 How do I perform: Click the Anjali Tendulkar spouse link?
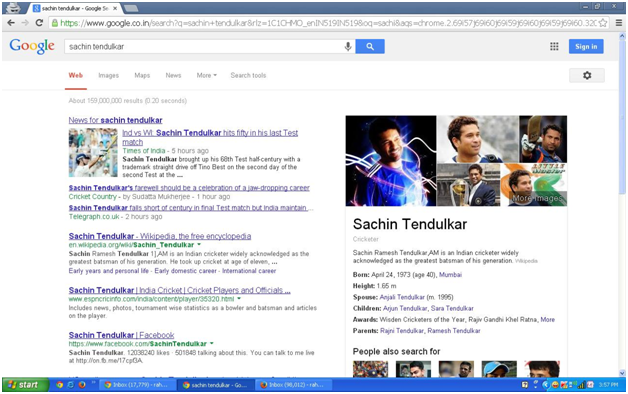(x=402, y=297)
